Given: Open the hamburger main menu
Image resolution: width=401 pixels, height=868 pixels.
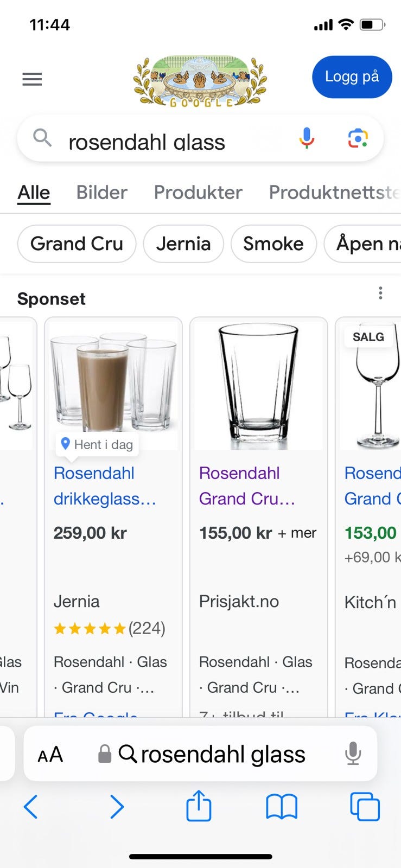Looking at the screenshot, I should (32, 80).
